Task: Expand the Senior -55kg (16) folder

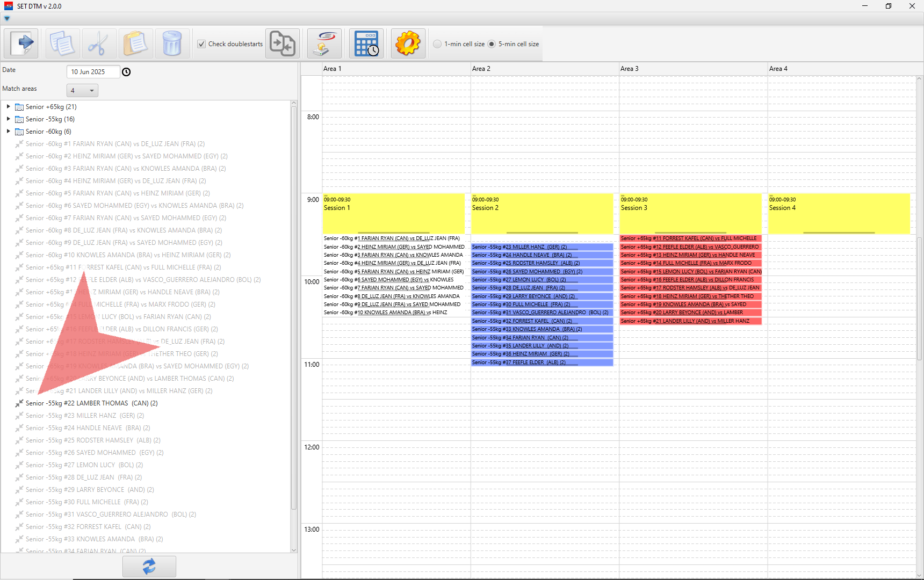Action: click(9, 119)
